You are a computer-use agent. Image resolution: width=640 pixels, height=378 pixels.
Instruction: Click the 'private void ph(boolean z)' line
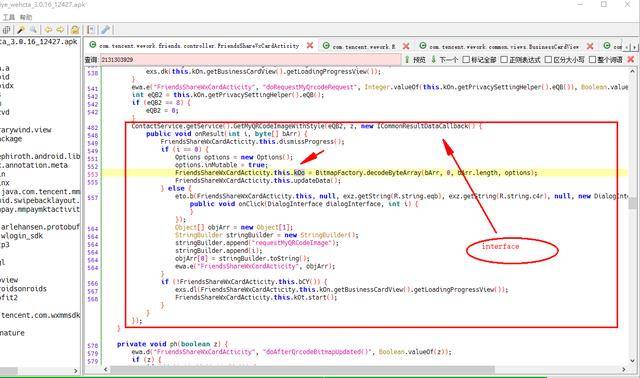(x=172, y=344)
